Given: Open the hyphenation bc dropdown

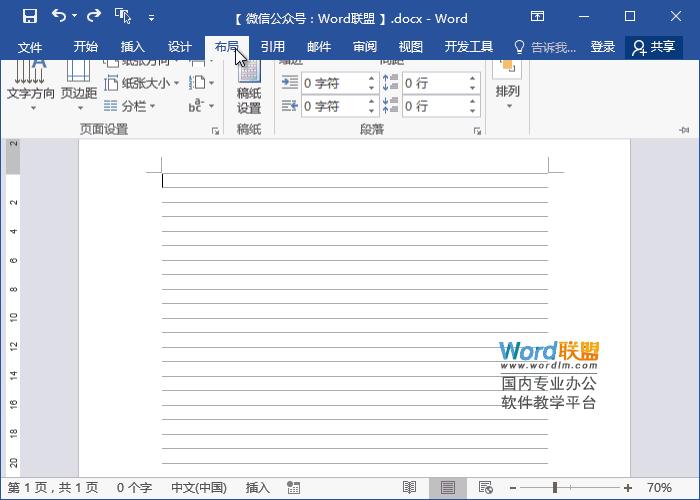Looking at the screenshot, I should coord(201,106).
